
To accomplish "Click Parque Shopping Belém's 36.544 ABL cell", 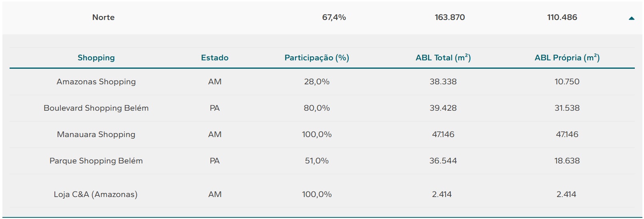I will pos(443,161).
